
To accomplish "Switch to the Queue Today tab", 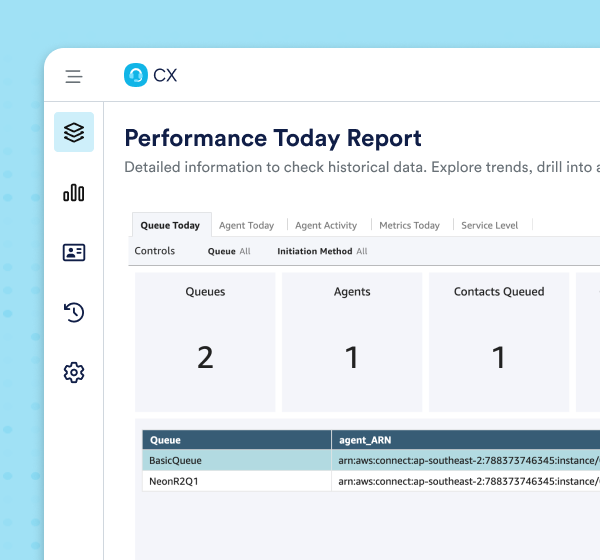I will 170,225.
